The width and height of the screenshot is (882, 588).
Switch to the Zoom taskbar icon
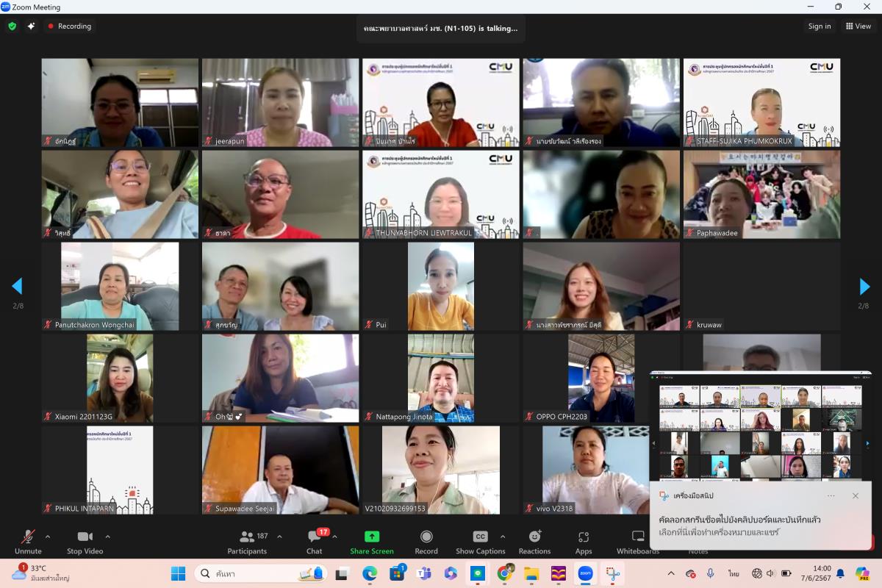pyautogui.click(x=585, y=573)
